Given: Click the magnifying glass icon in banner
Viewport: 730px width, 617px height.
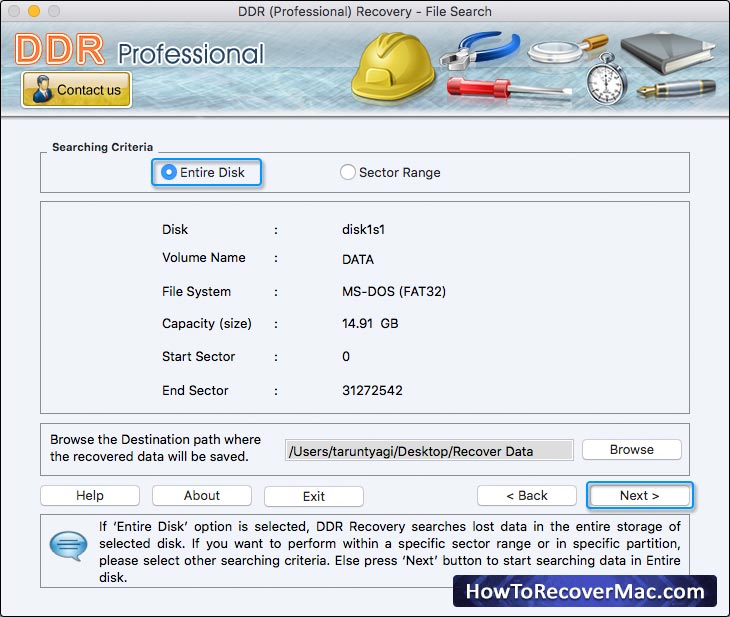Looking at the screenshot, I should click(x=567, y=49).
